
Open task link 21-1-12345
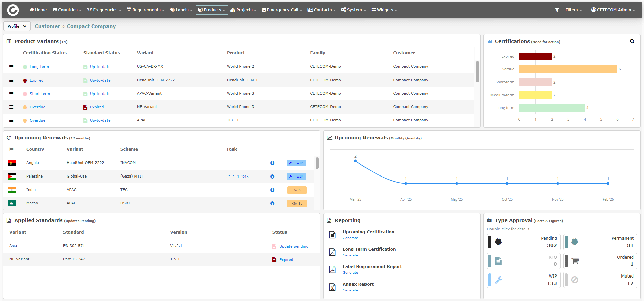click(238, 177)
